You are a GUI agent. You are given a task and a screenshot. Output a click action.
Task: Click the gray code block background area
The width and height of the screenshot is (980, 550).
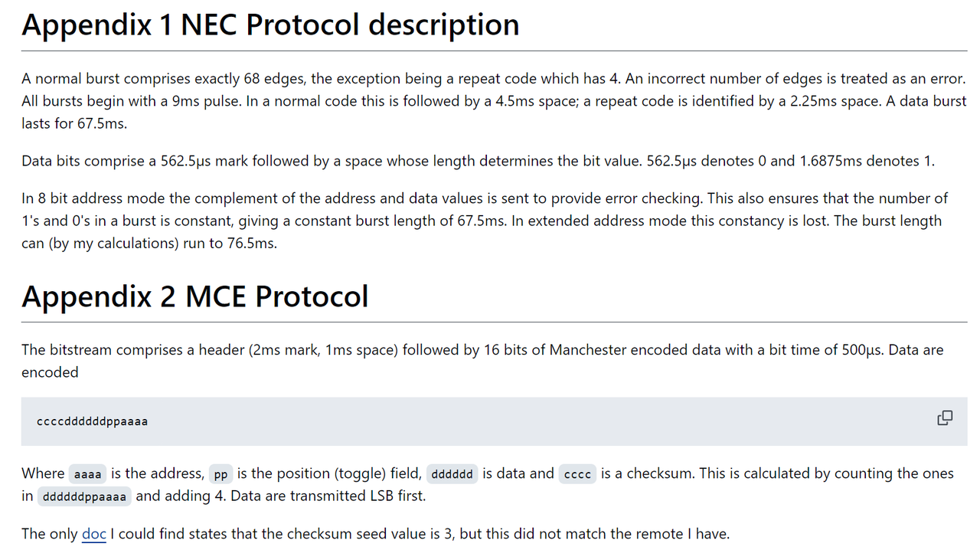click(x=494, y=421)
